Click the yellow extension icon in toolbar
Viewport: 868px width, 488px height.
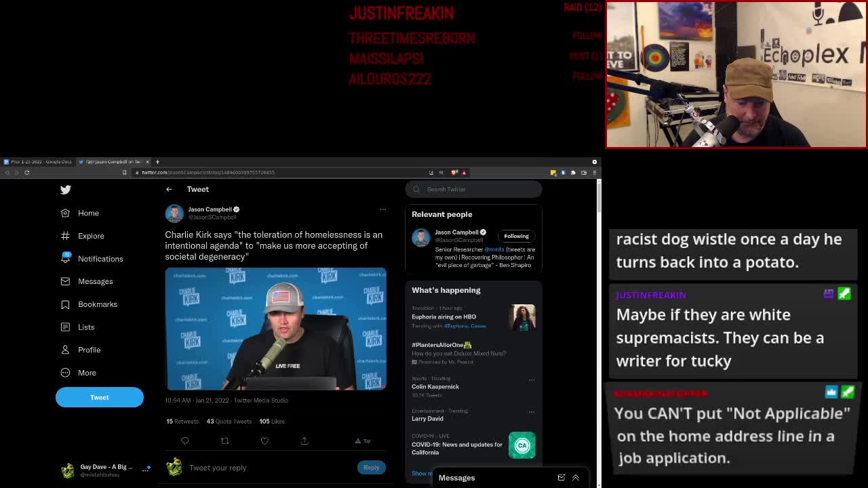pyautogui.click(x=553, y=173)
